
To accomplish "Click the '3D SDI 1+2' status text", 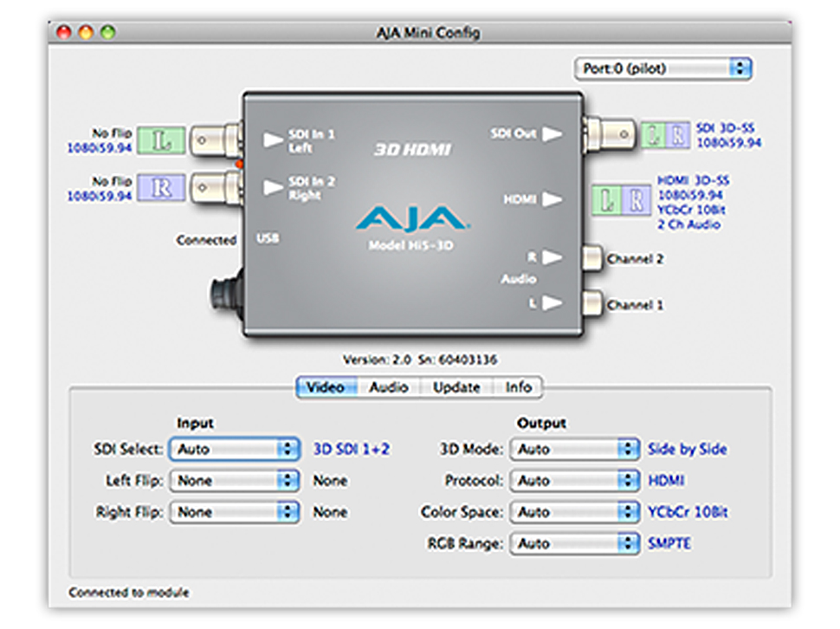I will (352, 449).
